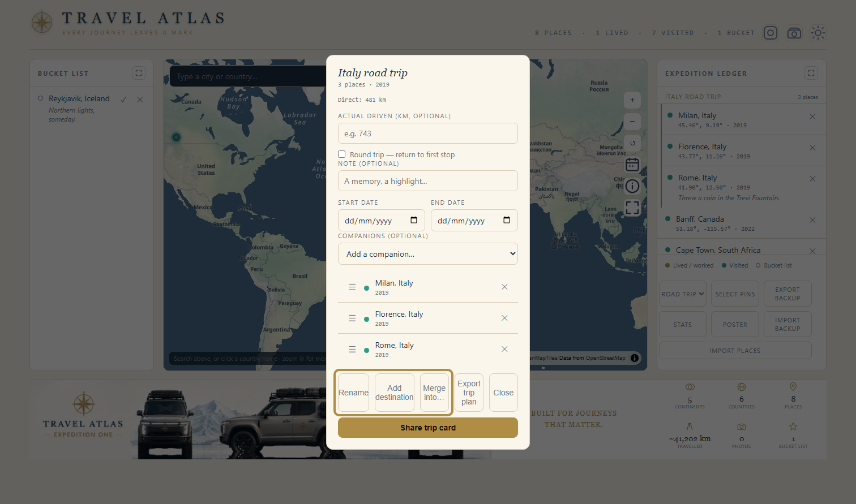Image resolution: width=856 pixels, height=504 pixels.
Task: Zoom in on the map
Action: pos(632,100)
